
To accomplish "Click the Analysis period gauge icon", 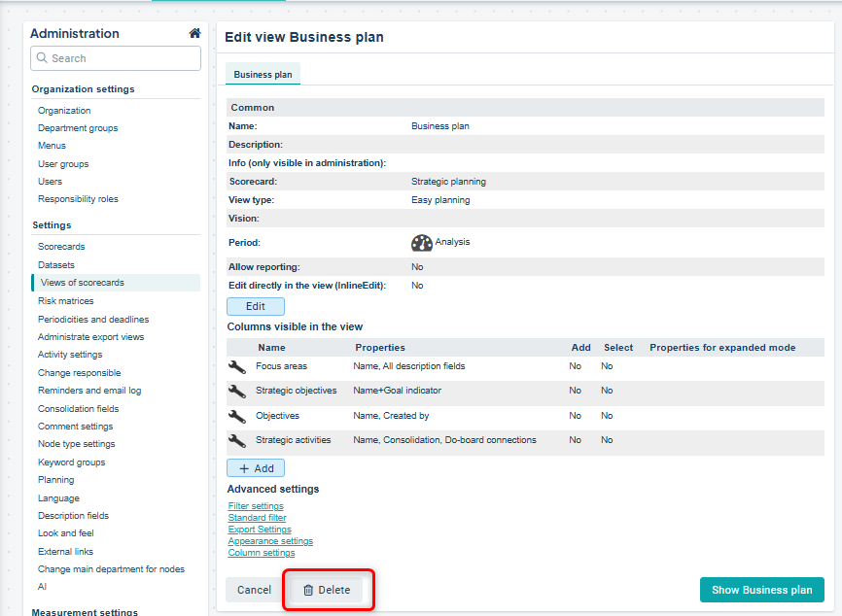I will pyautogui.click(x=422, y=243).
